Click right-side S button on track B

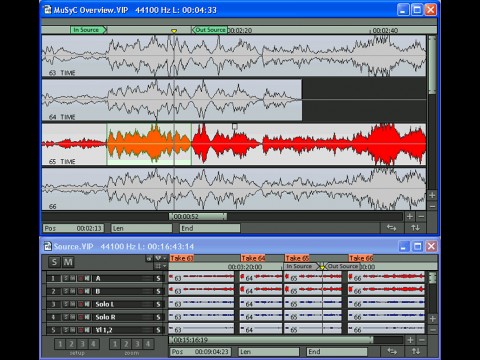[x=159, y=291]
